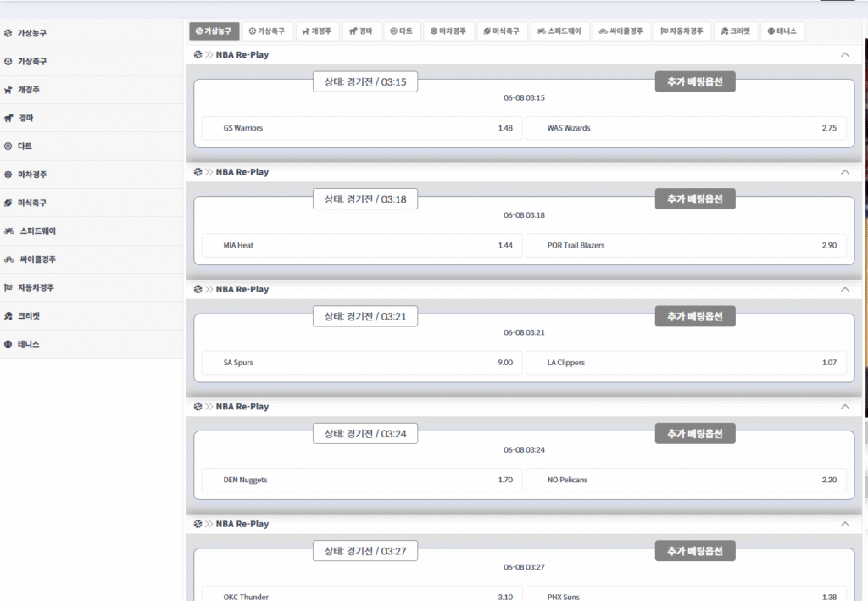Click the basketball icon beside the 03:21 NBA Re-Play header
868x601 pixels.
tap(198, 289)
